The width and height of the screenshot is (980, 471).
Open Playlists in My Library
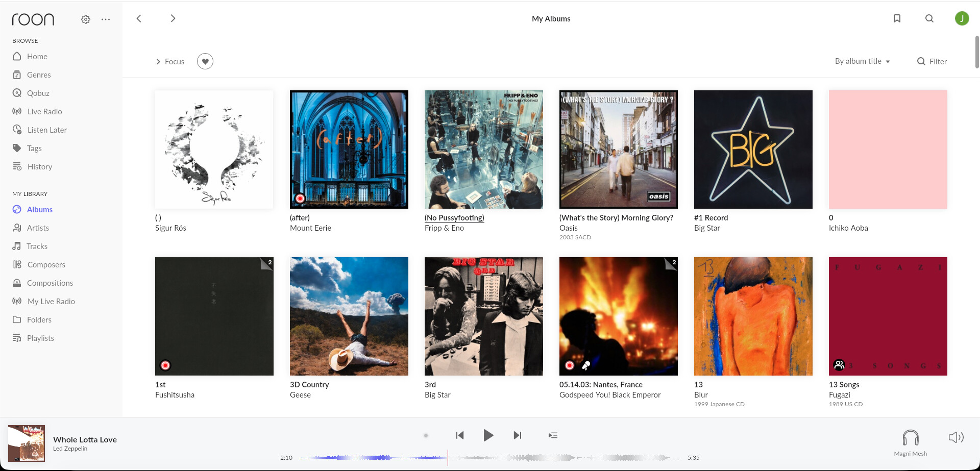(x=33, y=338)
